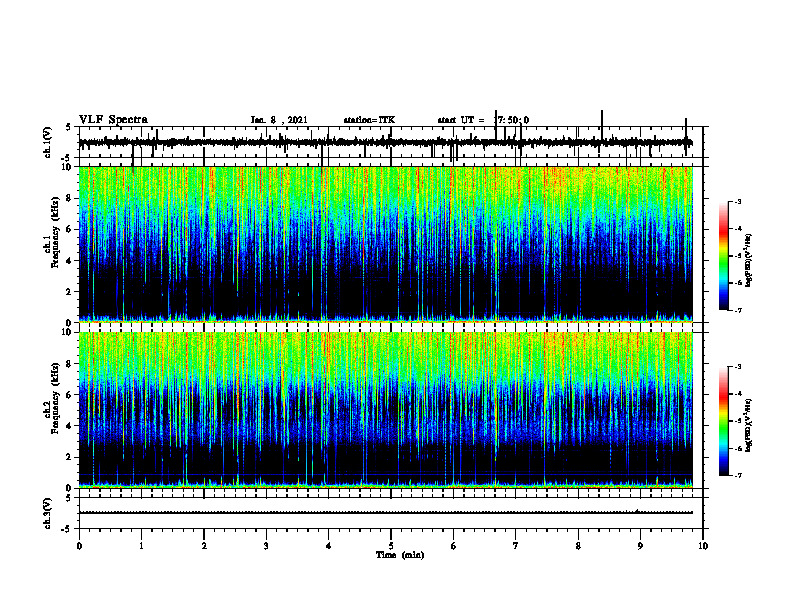Click time-axis tick label "1"
Viewport: 792px width, 612px height.
(141, 546)
